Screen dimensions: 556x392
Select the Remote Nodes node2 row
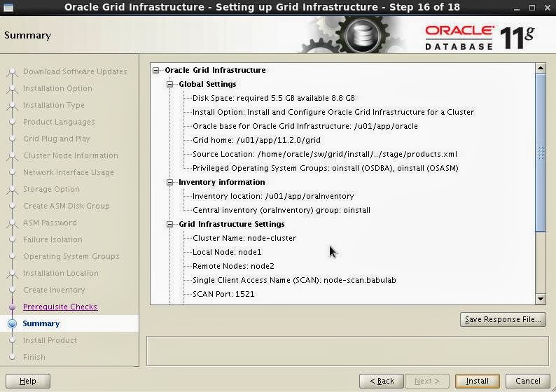pyautogui.click(x=233, y=266)
